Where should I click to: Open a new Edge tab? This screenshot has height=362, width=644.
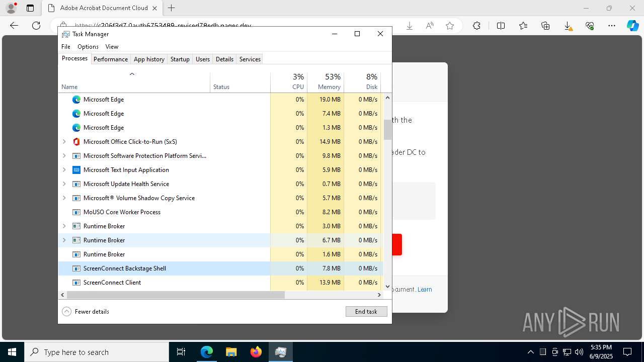[x=172, y=8]
